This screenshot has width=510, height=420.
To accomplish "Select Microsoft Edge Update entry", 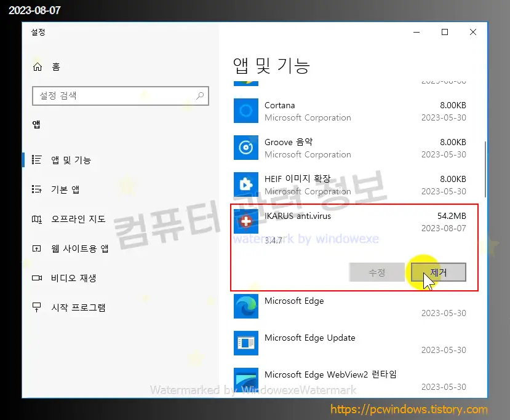I will tap(349, 343).
